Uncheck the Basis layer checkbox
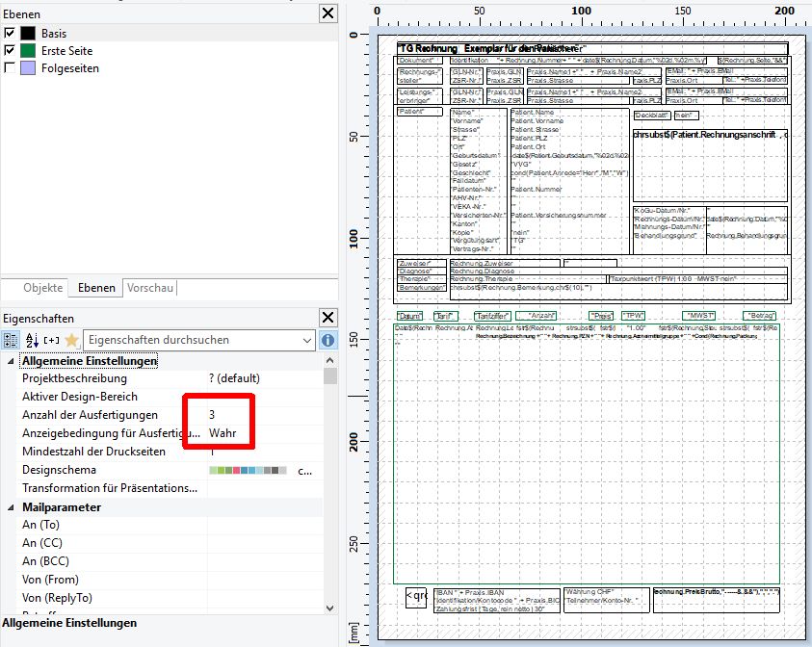This screenshot has width=812, height=647. pyautogui.click(x=11, y=33)
